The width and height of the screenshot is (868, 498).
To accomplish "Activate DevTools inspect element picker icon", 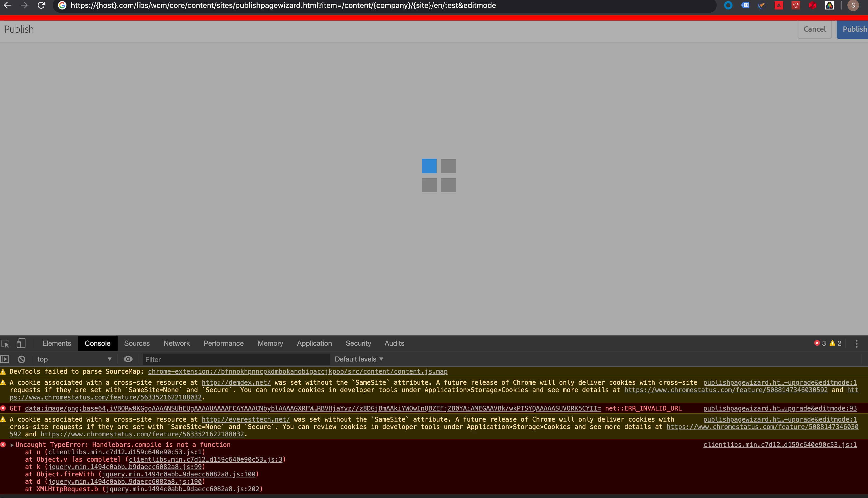I will pyautogui.click(x=6, y=343).
